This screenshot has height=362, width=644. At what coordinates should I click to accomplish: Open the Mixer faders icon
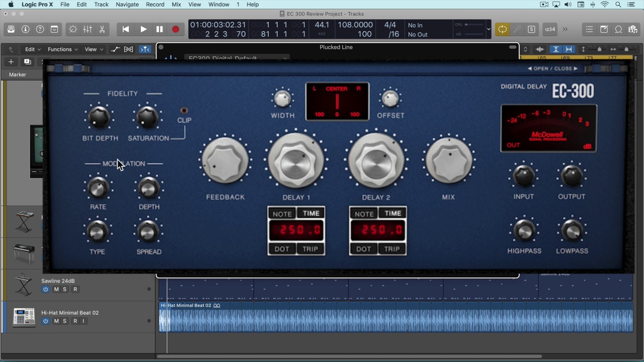[x=88, y=29]
